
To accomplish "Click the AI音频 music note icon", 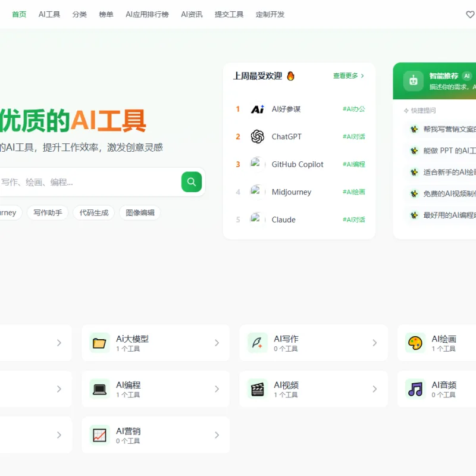I will tap(415, 389).
